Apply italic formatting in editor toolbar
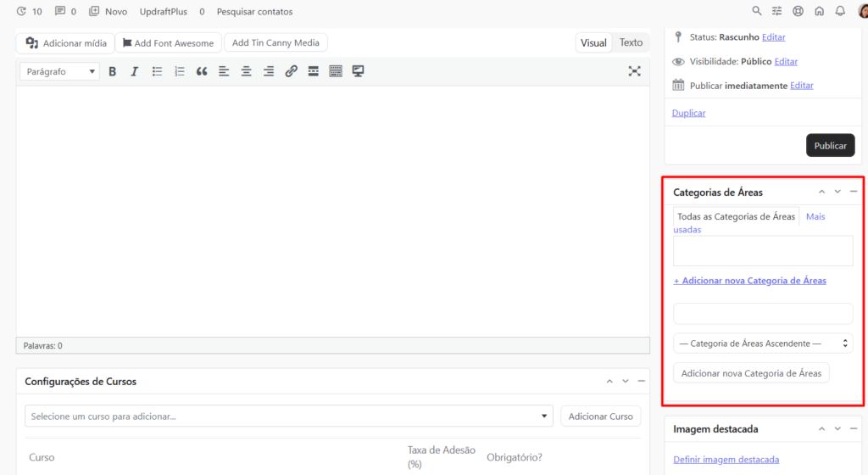 [x=134, y=72]
